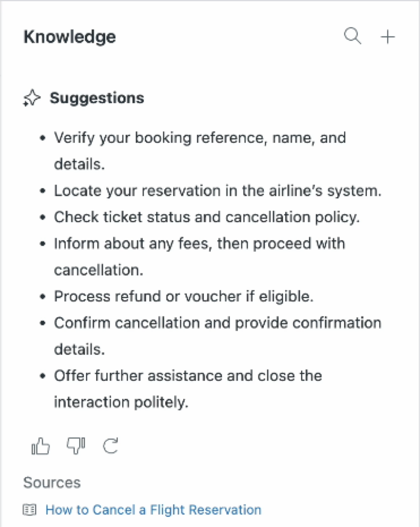Click the bullet dot before 'Process refund'
This screenshot has height=527, width=420.
tap(43, 297)
